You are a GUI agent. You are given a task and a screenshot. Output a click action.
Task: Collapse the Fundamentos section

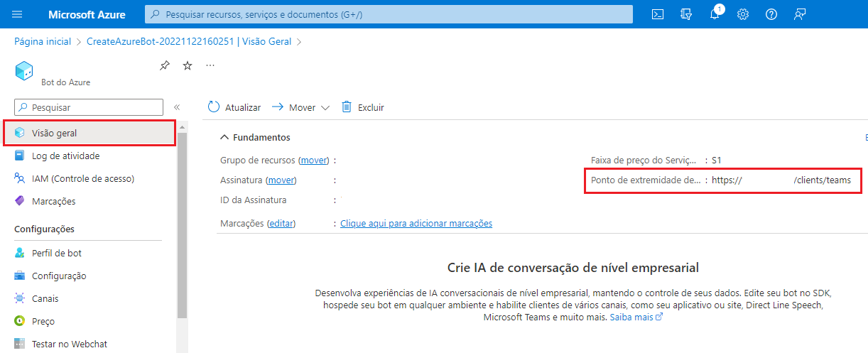pyautogui.click(x=224, y=137)
